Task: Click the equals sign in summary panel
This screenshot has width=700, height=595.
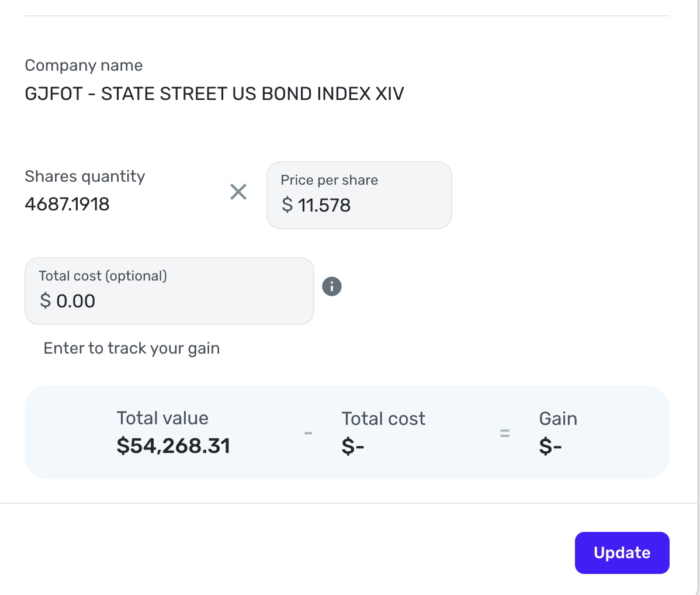Action: (x=505, y=434)
